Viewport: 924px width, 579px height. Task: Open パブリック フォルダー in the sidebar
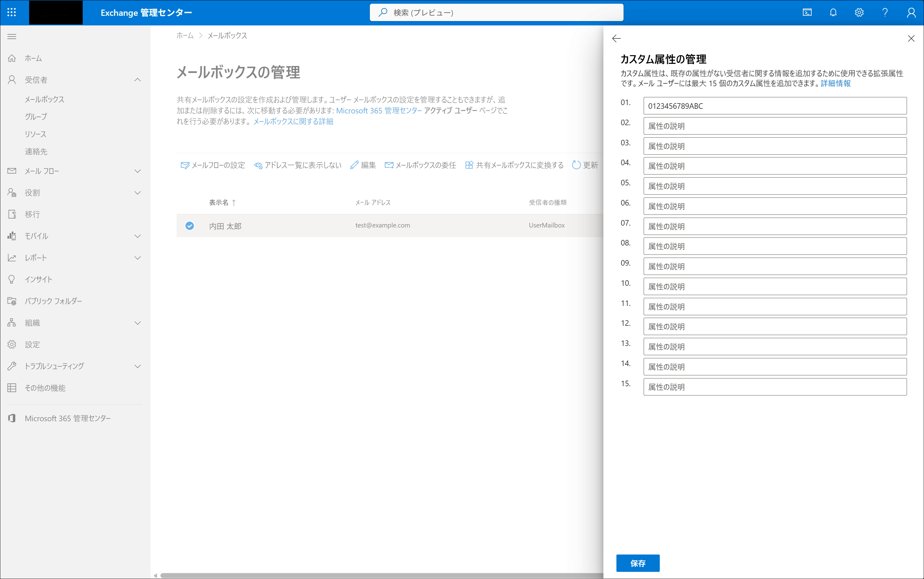(53, 301)
